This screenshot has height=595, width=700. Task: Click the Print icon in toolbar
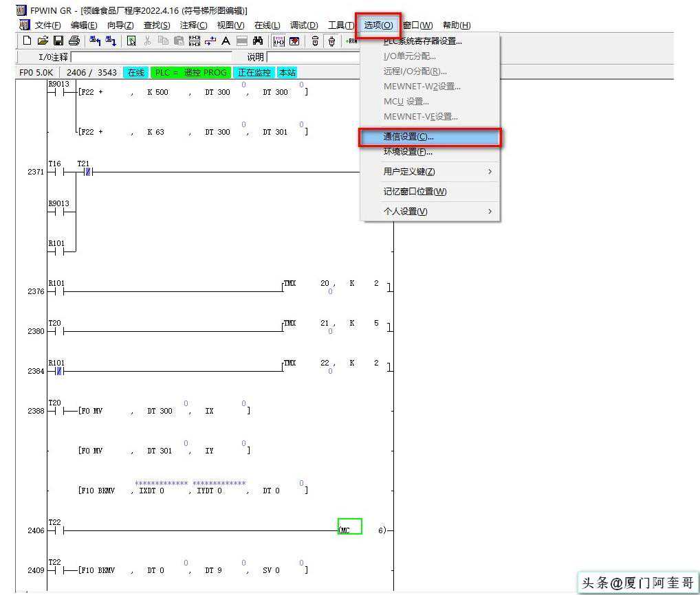tap(74, 41)
